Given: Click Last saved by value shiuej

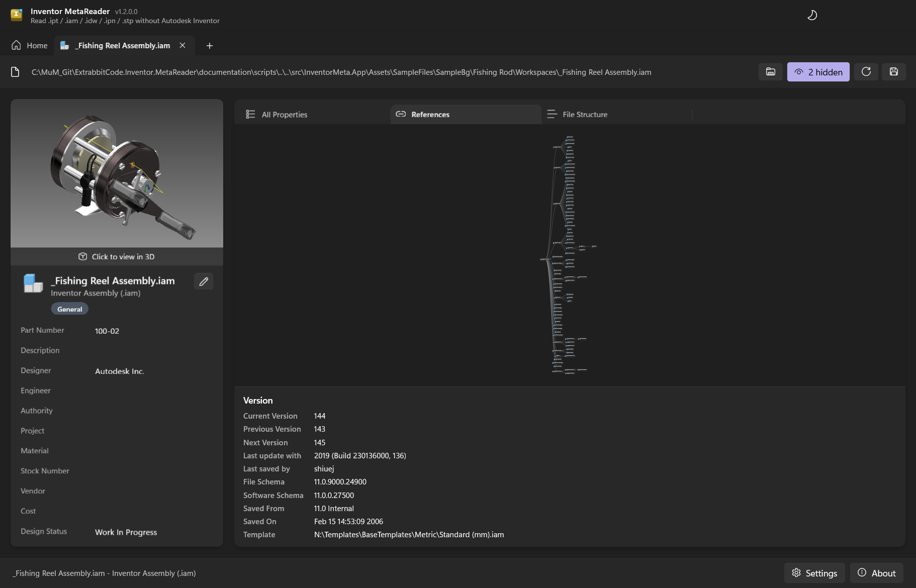Looking at the screenshot, I should click(324, 469).
